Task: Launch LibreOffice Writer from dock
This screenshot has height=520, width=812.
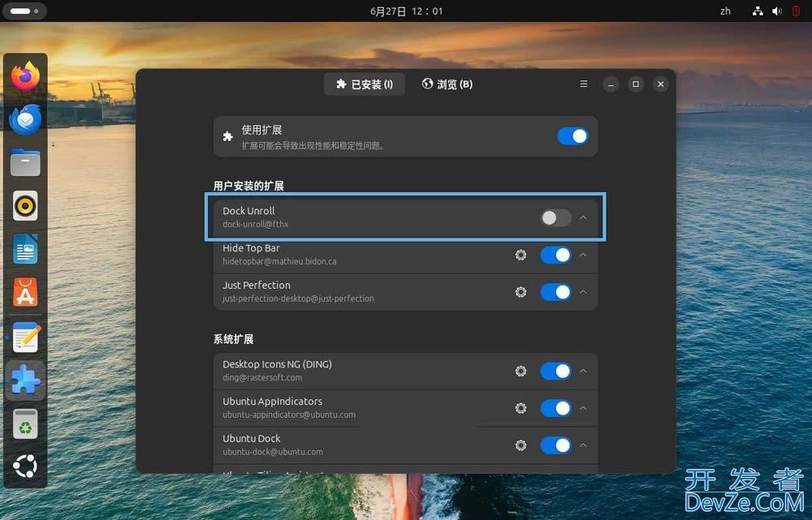Action: click(25, 249)
